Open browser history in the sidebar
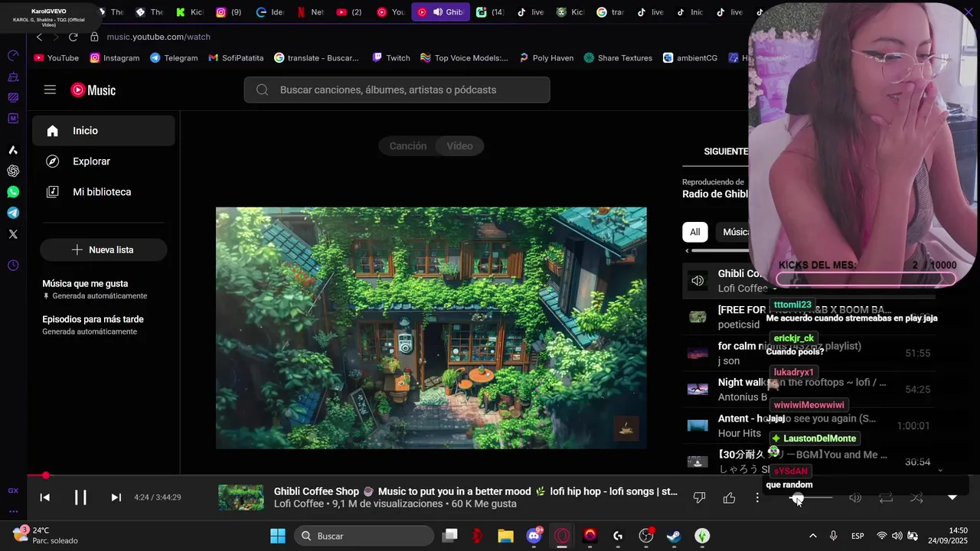The height and width of the screenshot is (551, 980). coord(13,266)
